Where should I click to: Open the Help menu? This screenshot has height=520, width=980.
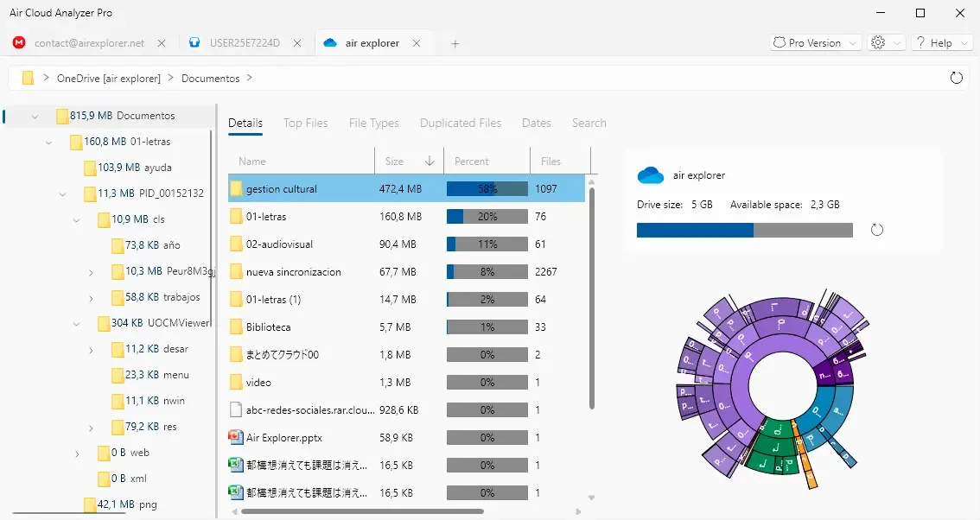pyautogui.click(x=943, y=42)
